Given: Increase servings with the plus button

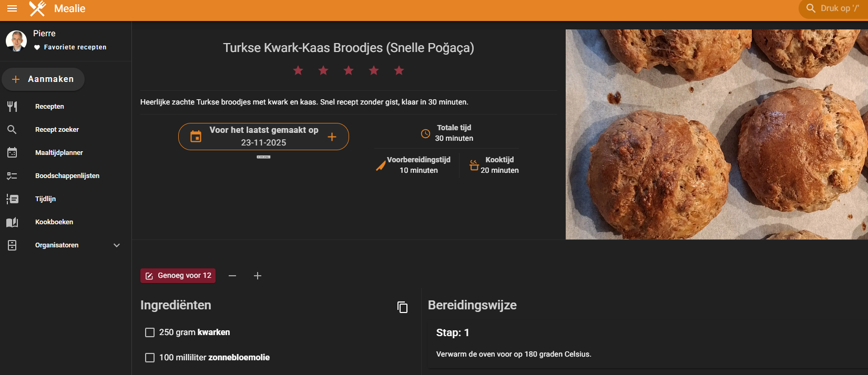Looking at the screenshot, I should pyautogui.click(x=258, y=276).
